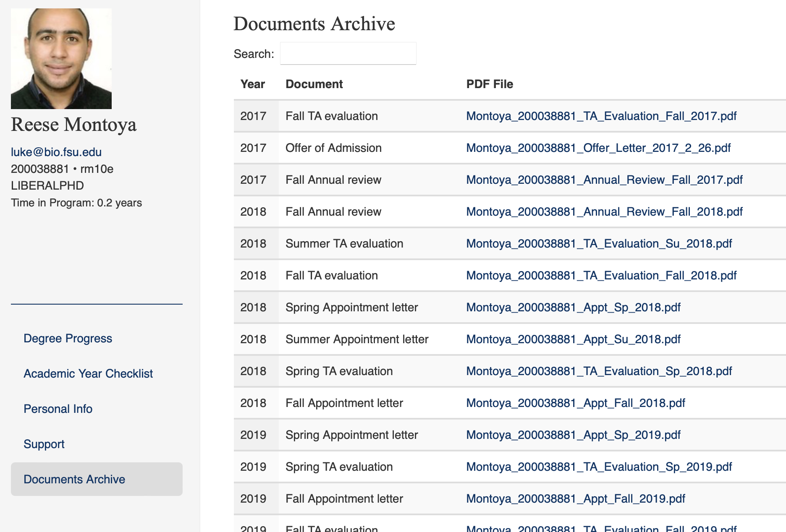786x532 pixels.
Task: Click 'Offer of Admission' document cell
Action: tap(333, 148)
